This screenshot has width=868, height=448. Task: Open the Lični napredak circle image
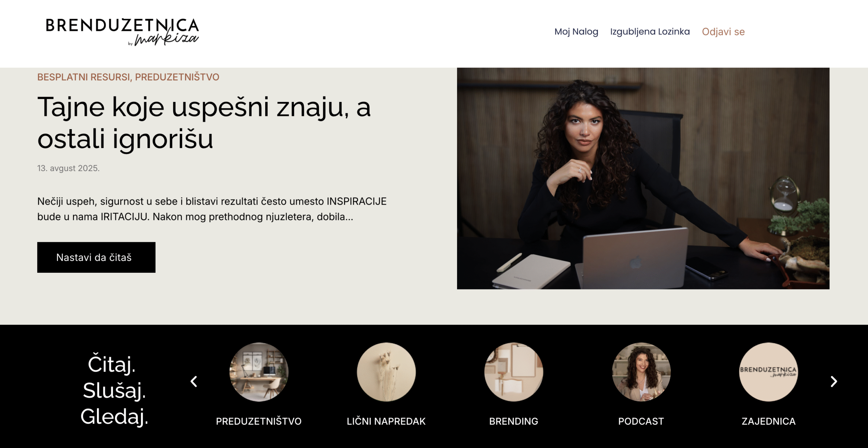click(x=386, y=372)
